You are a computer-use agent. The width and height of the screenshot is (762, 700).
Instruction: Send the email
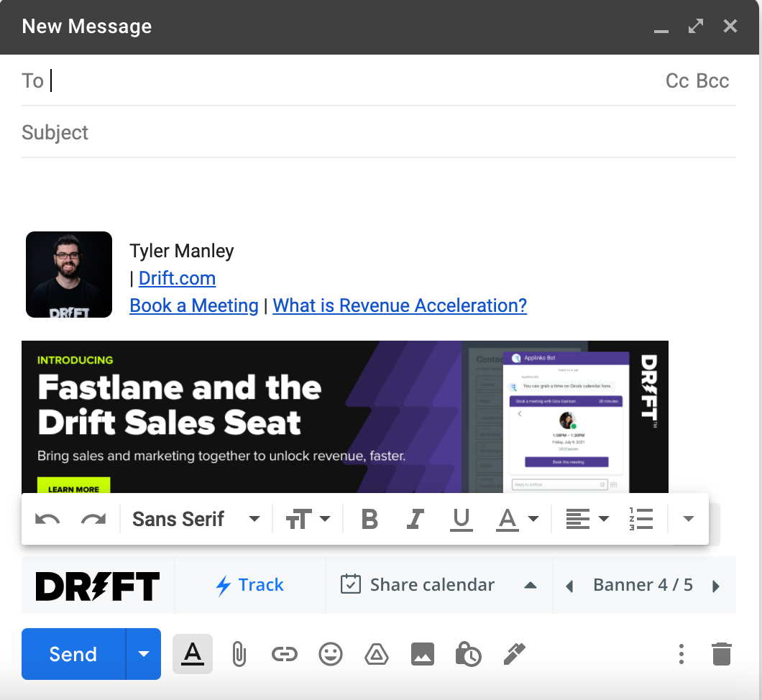[x=73, y=654]
